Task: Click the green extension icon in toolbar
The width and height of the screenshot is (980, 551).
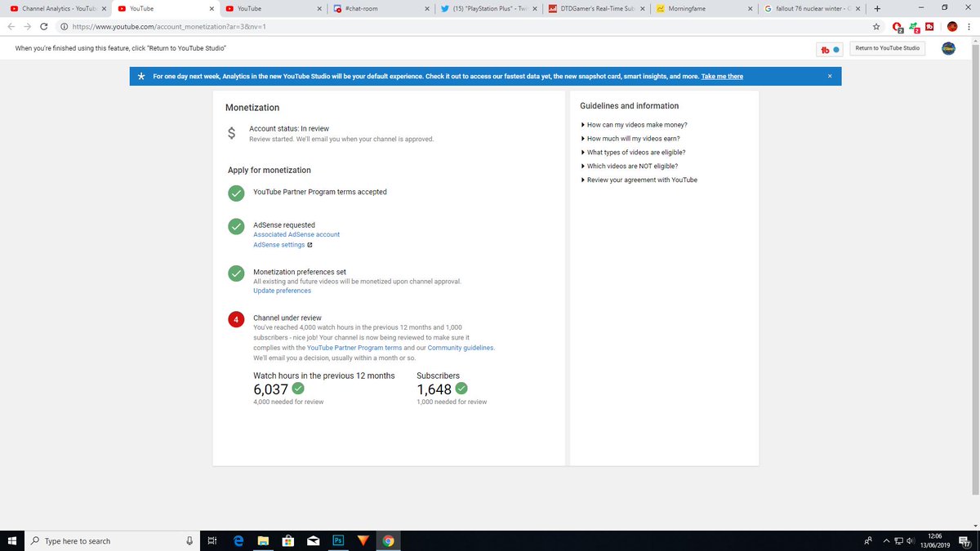Action: click(915, 27)
